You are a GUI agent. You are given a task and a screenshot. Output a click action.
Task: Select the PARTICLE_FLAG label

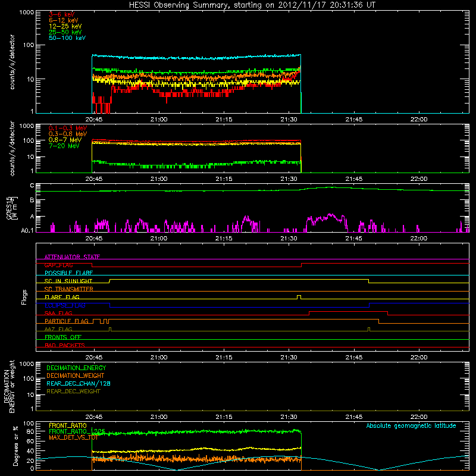[67, 321]
